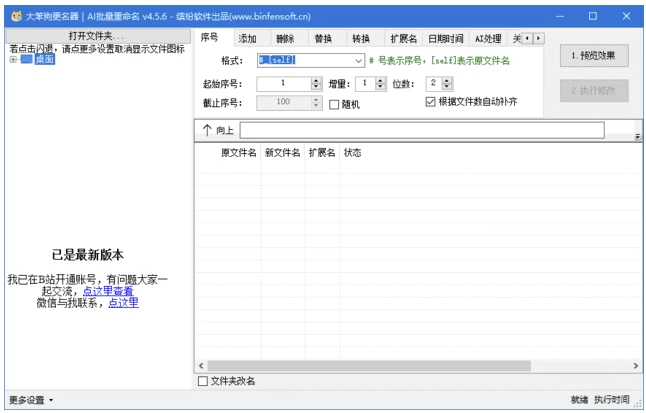Click the path field beside 向上
Viewport: 646px width, 413px height.
pyautogui.click(x=422, y=130)
